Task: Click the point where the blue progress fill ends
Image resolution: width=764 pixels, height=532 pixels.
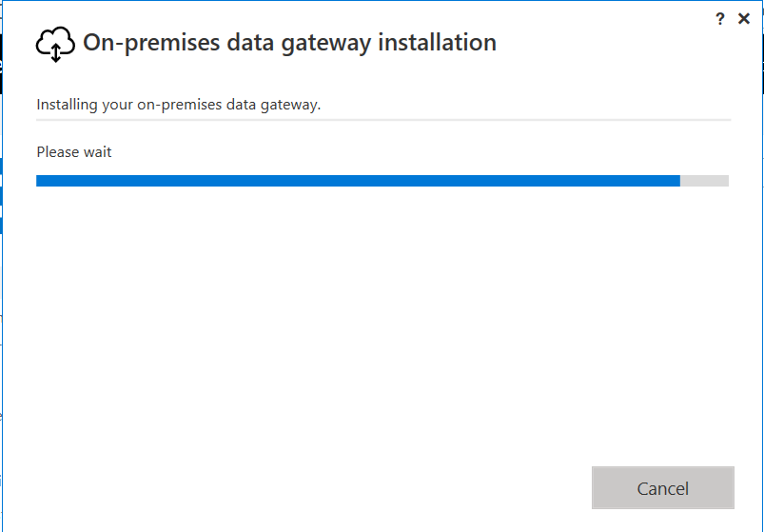Action: coord(680,181)
